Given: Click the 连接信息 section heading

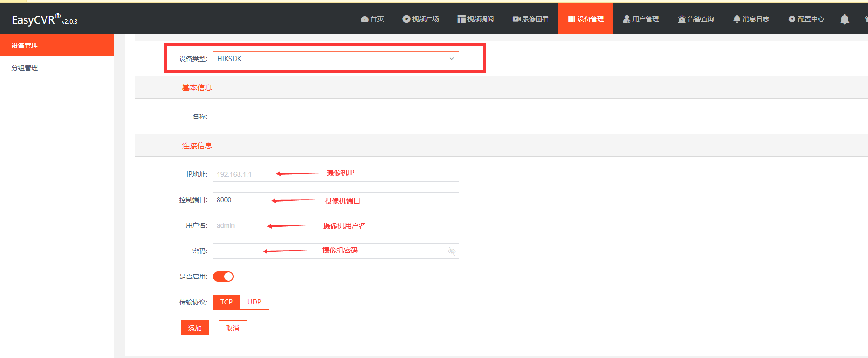Looking at the screenshot, I should point(197,145).
